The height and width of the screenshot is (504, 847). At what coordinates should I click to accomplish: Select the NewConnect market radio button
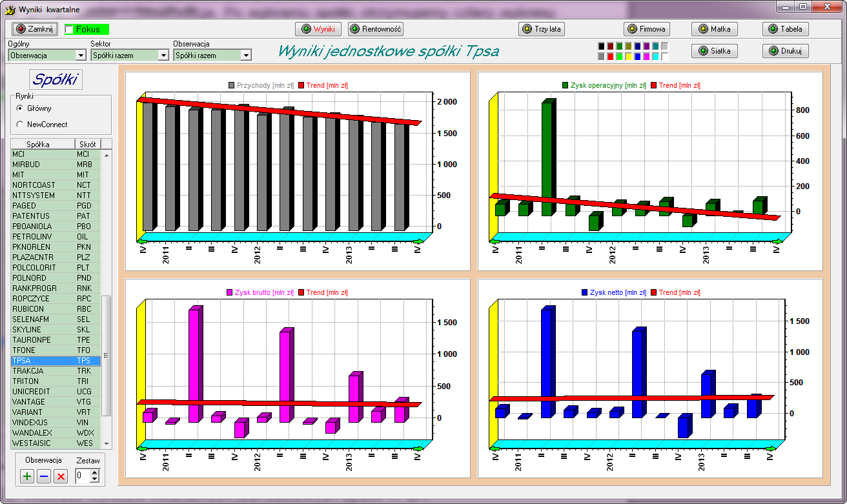20,125
